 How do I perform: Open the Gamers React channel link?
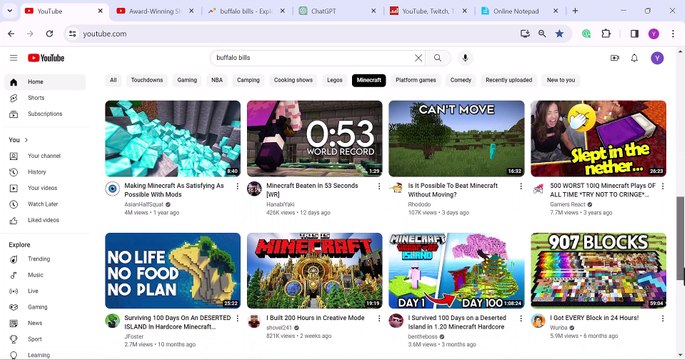(x=567, y=204)
